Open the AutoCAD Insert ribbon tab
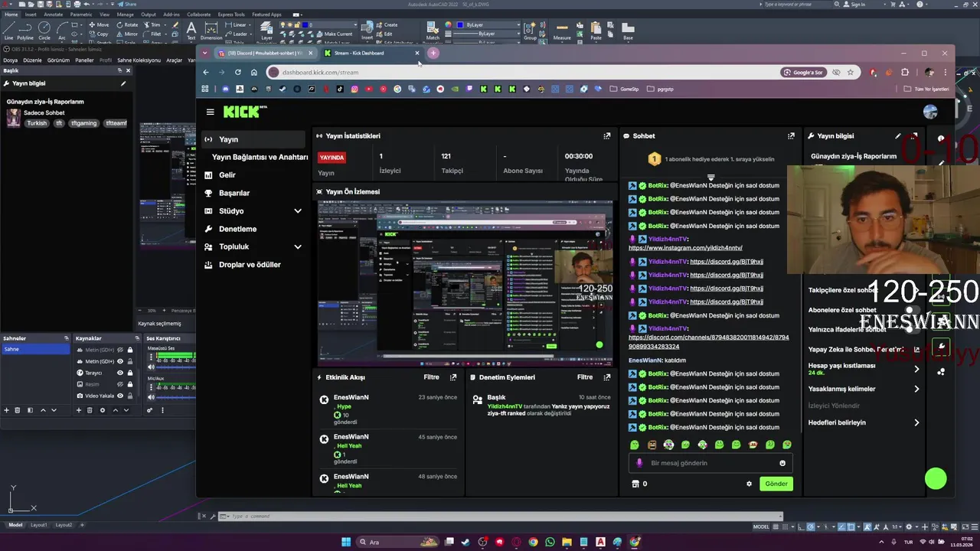The width and height of the screenshot is (980, 551). (x=31, y=15)
